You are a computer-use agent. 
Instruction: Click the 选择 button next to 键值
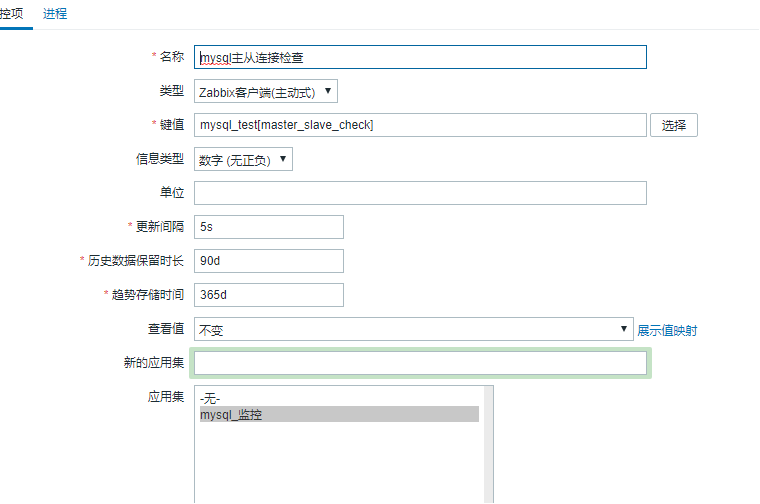674,125
